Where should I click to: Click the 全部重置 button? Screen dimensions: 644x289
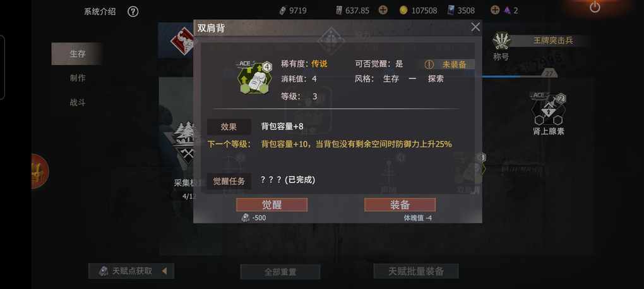[x=280, y=272]
